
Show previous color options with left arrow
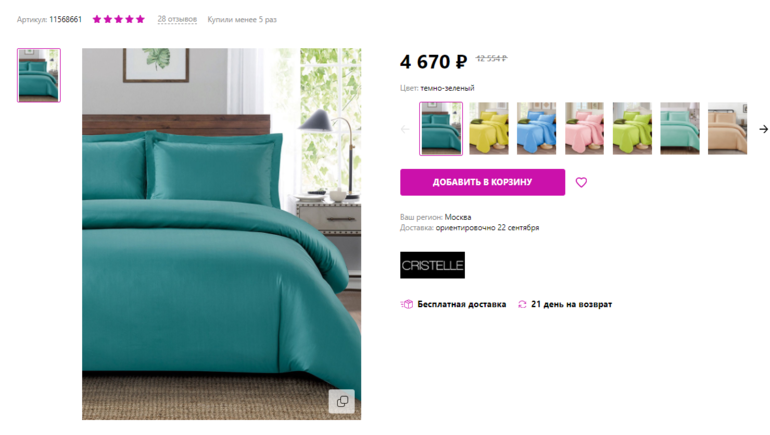point(405,129)
